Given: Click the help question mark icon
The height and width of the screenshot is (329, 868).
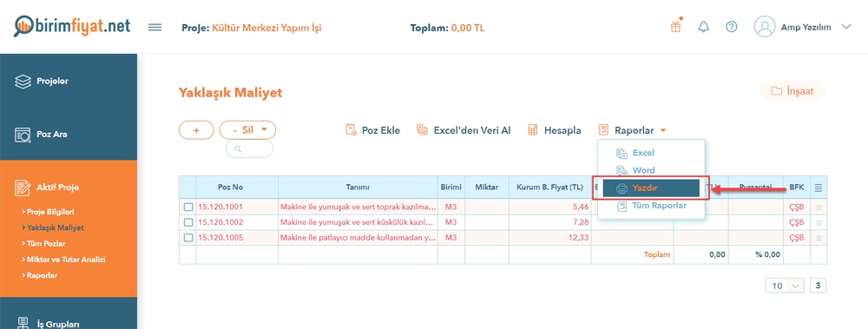Looking at the screenshot, I should click(x=732, y=27).
